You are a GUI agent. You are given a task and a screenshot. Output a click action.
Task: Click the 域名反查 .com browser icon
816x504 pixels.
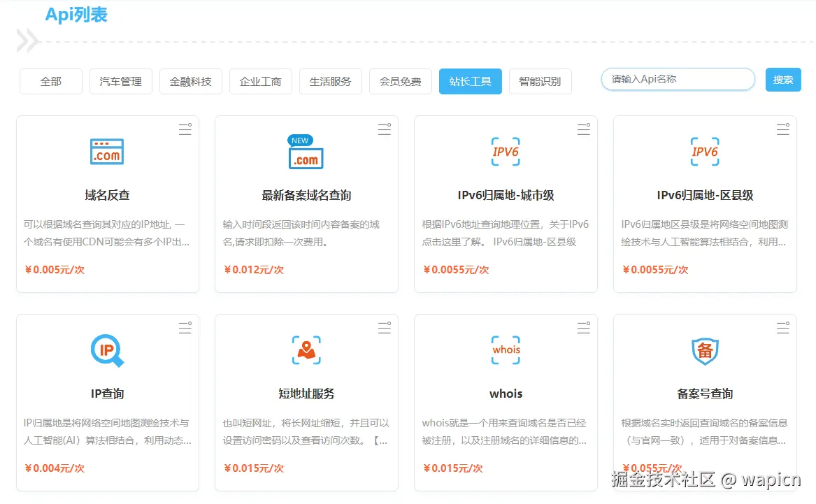(107, 152)
